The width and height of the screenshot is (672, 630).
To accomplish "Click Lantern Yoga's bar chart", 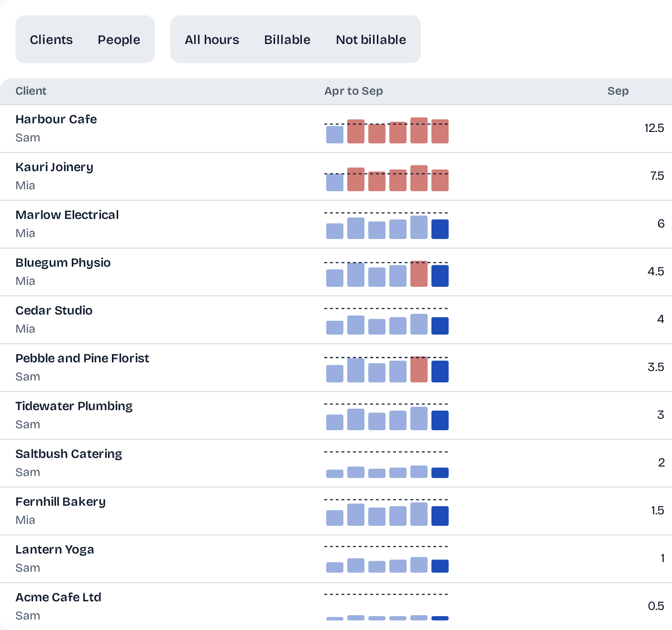I will tap(386, 560).
